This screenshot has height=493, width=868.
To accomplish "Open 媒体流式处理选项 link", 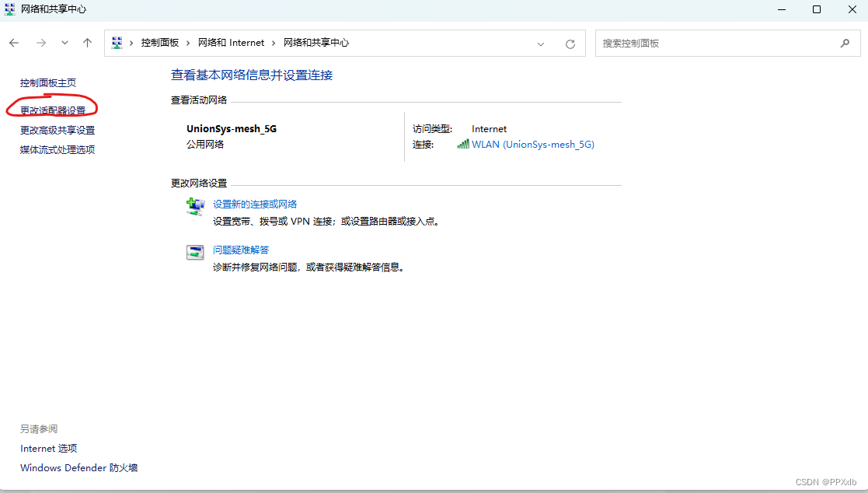I will 58,149.
